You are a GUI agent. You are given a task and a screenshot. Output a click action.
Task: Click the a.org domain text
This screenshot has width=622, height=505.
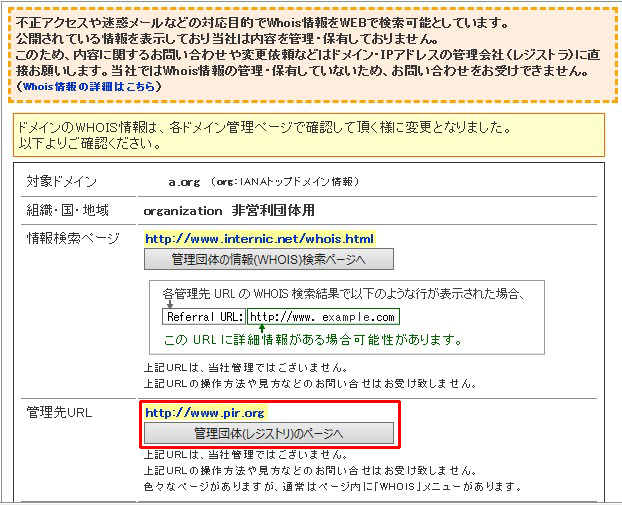coord(184,182)
